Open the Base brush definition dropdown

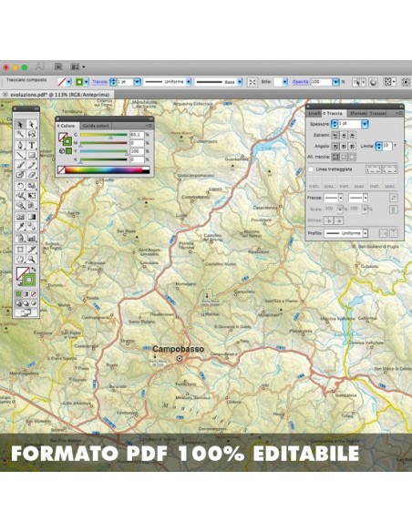(240, 82)
